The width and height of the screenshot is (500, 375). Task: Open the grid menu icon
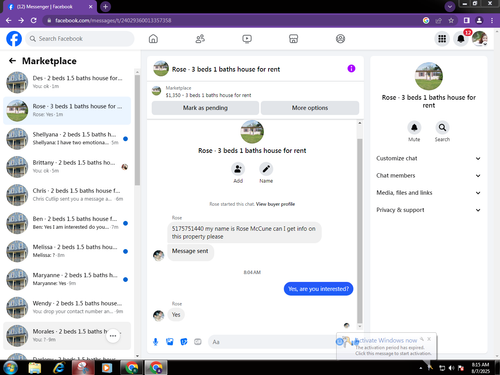click(x=442, y=39)
